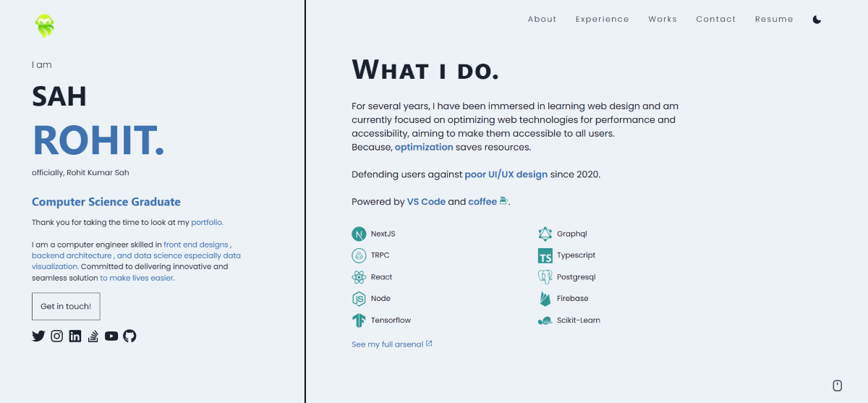Go to the About section
Image resolution: width=868 pixels, height=403 pixels.
pyautogui.click(x=542, y=20)
